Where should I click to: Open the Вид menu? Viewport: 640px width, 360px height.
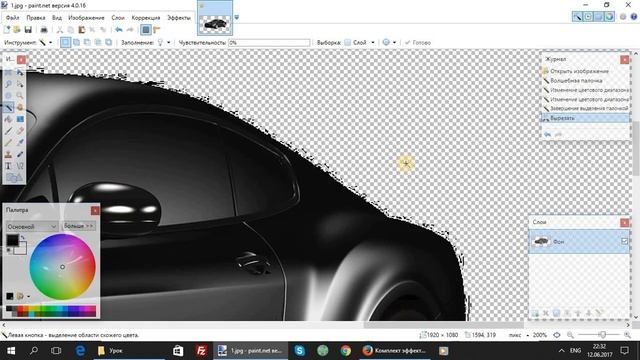57,18
